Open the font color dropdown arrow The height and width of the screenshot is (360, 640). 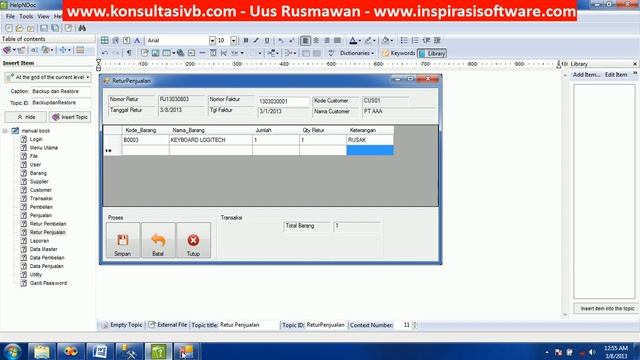pos(360,40)
